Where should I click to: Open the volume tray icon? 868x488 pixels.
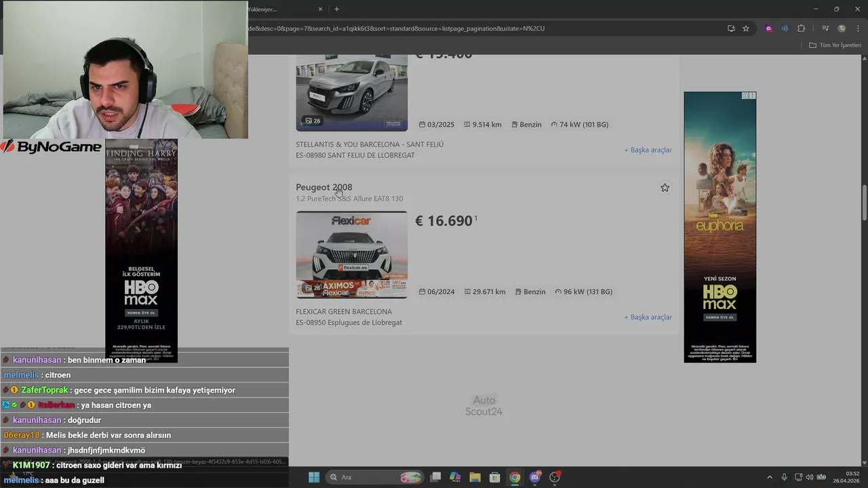809,477
